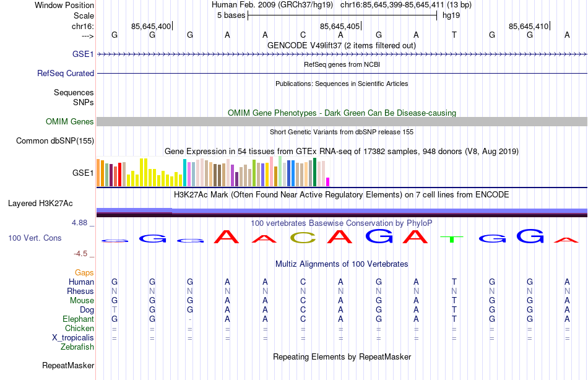Click the Scale label on the left
The height and width of the screenshot is (380, 588).
84,15
